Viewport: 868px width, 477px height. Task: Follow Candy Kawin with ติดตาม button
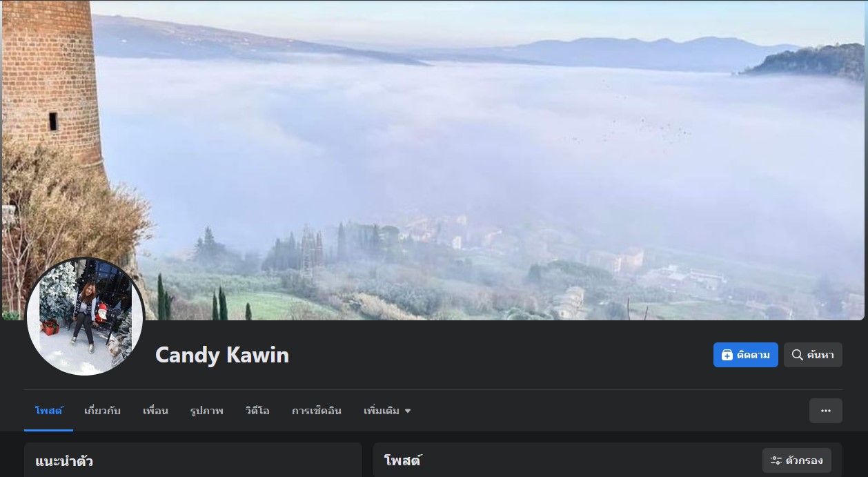(x=746, y=355)
